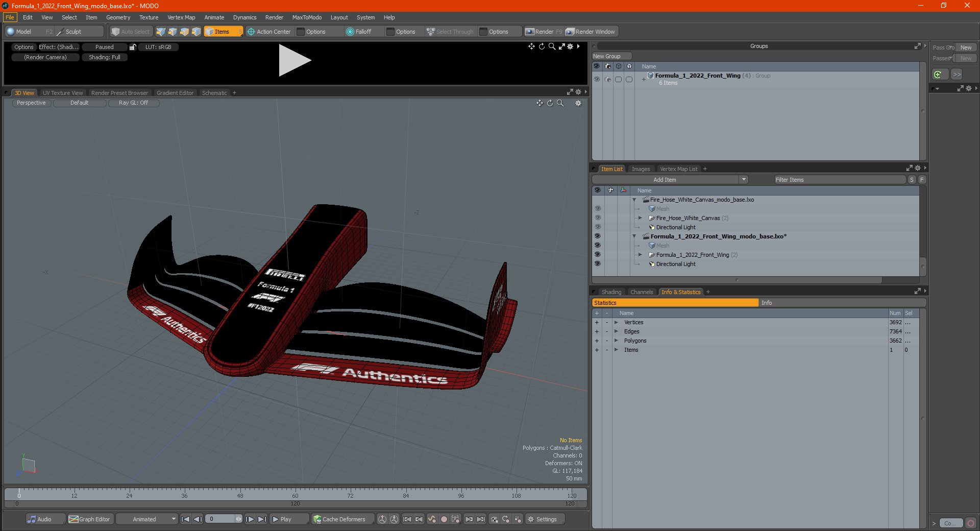Screen dimensions: 980x531
Task: Expand Fire_Hose_White_Canvas item children
Action: pos(640,218)
